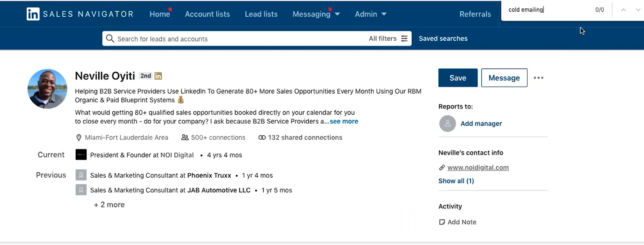Open Saved searches
644x245 pixels.
[x=443, y=39]
